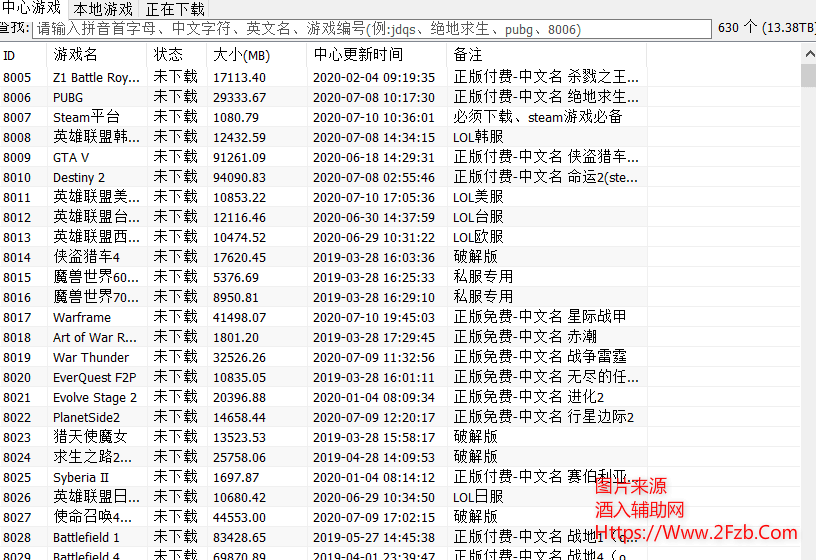Click update time 2020-06-18 14:29:31
816x560 pixels.
coord(374,157)
